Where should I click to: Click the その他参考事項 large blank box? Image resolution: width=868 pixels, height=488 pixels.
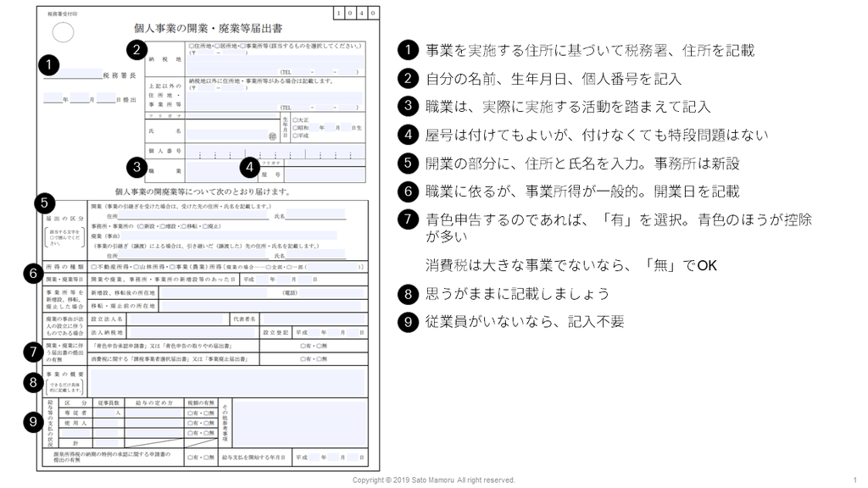[x=299, y=423]
